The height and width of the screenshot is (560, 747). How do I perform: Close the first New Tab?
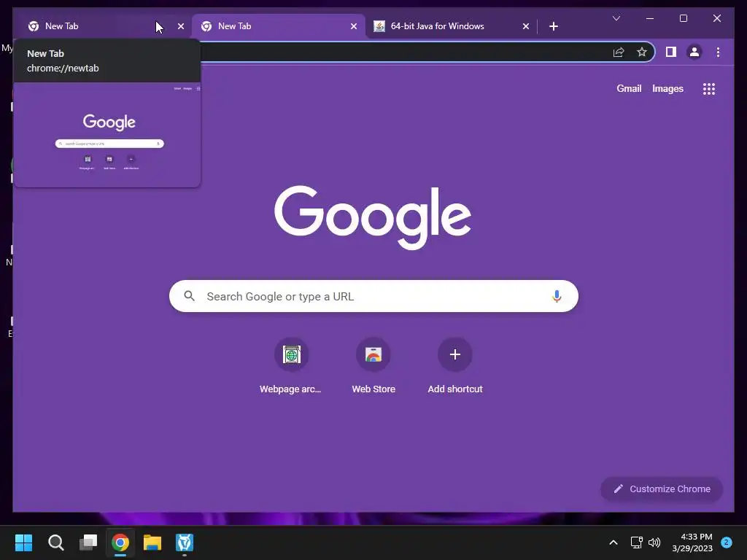point(181,26)
